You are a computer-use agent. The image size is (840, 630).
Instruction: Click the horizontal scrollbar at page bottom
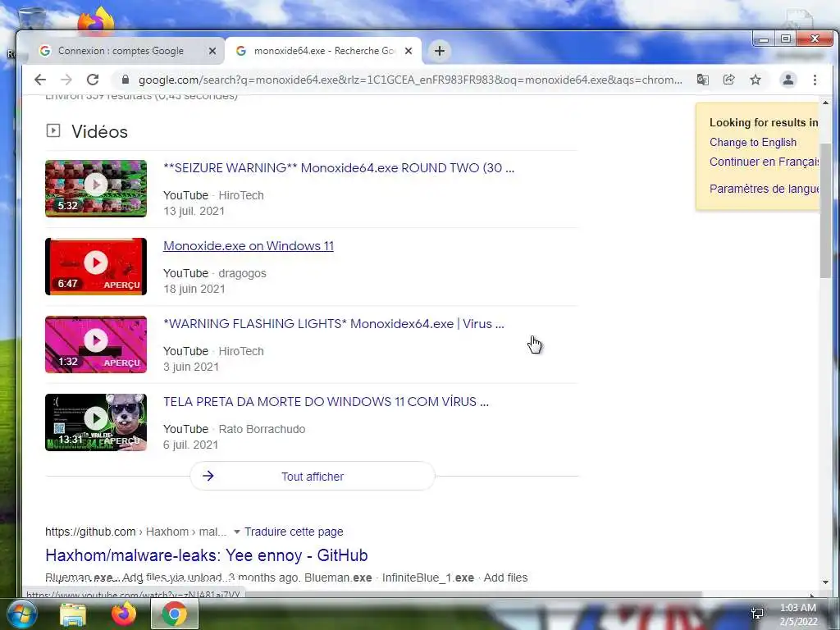click(x=473, y=594)
